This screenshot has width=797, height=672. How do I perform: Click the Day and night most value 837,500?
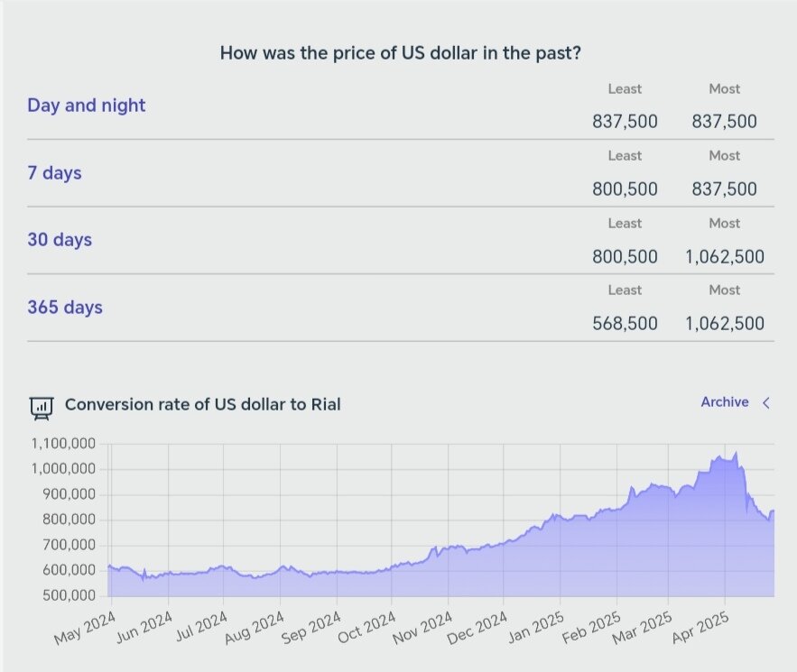[724, 122]
